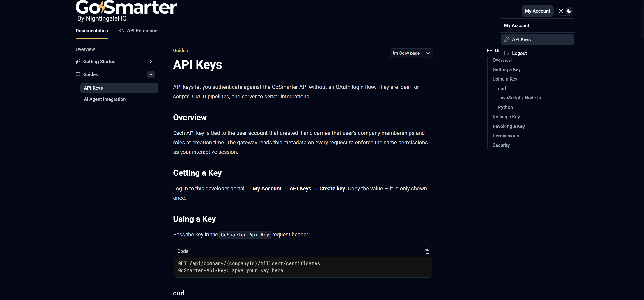Click the Copy page button
This screenshot has height=300, width=644.
point(406,53)
